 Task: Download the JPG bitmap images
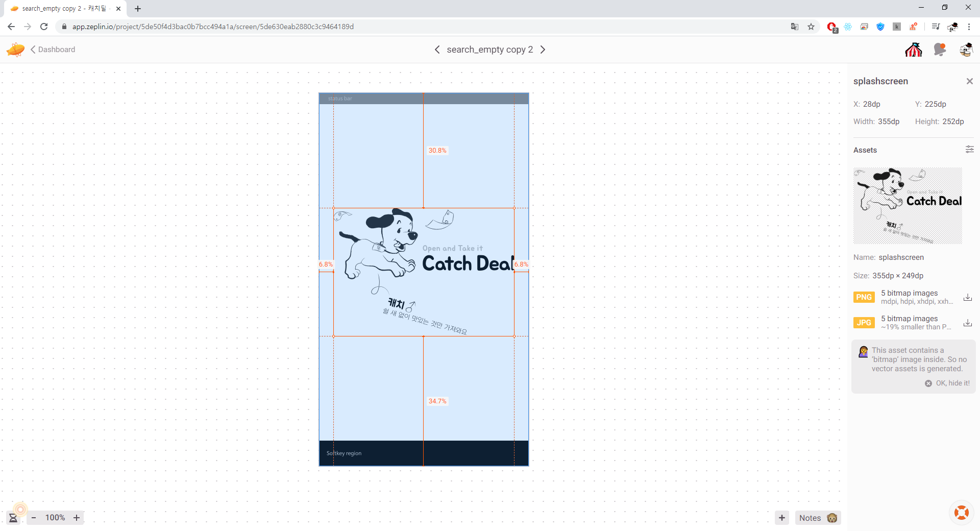pos(967,323)
